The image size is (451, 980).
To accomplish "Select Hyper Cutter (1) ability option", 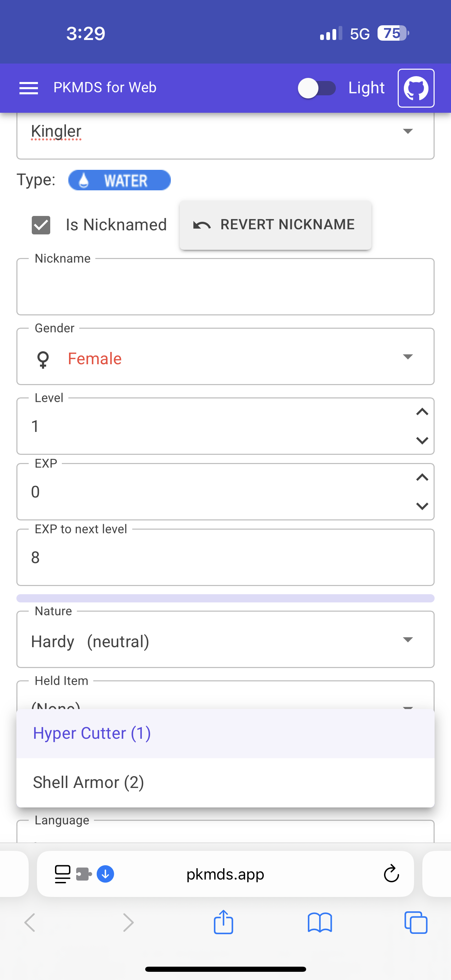I will (x=225, y=733).
